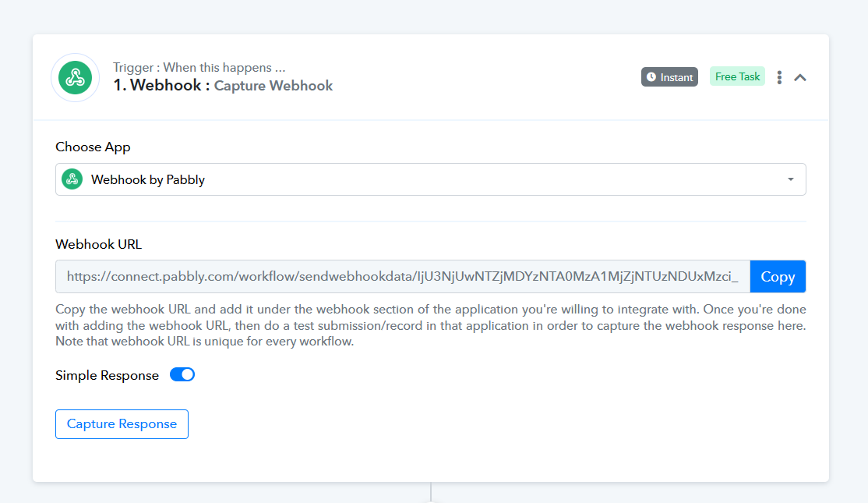Screen dimensions: 868x503
Task: Click the Free Task badge
Action: pos(737,76)
